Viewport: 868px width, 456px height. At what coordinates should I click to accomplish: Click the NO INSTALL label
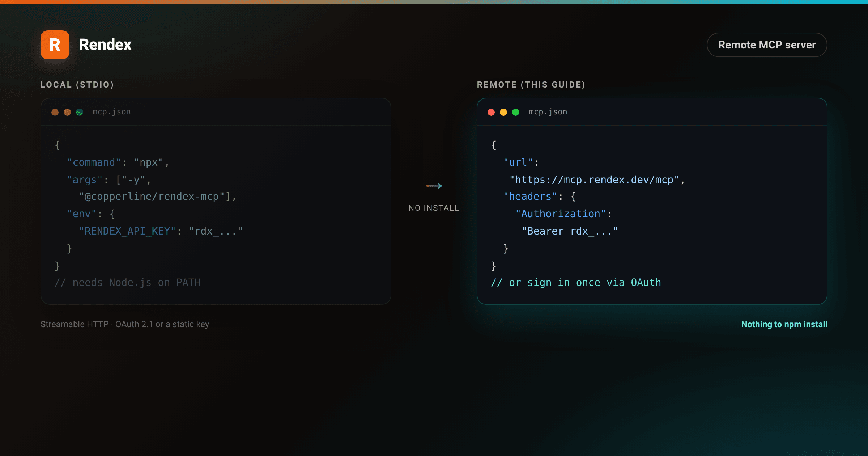point(434,208)
